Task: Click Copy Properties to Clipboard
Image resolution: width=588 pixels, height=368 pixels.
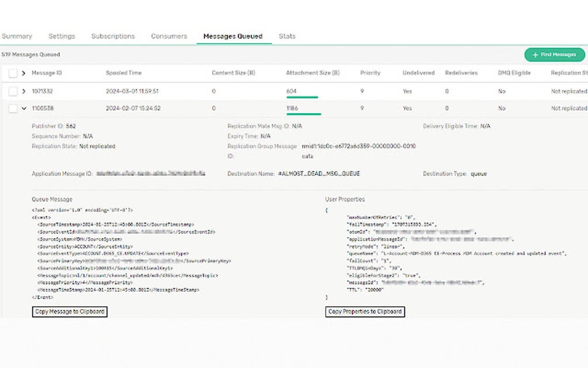Action: point(365,311)
